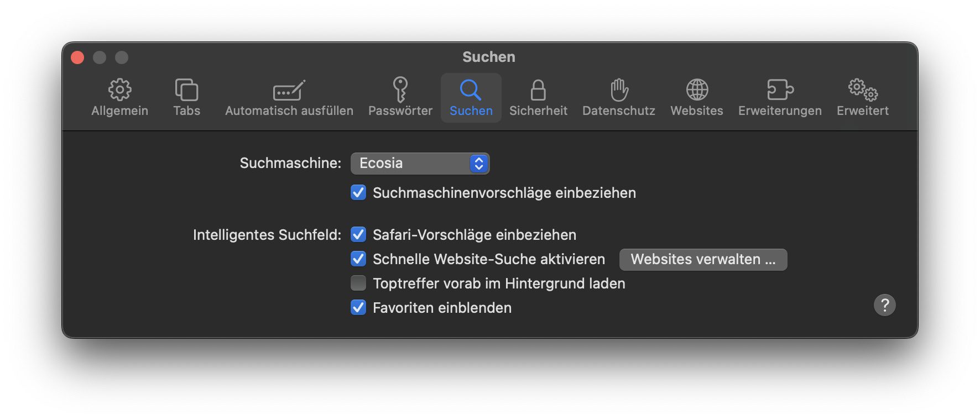Open Sicherheit lock icon pane
This screenshot has width=980, height=420.
(x=538, y=90)
